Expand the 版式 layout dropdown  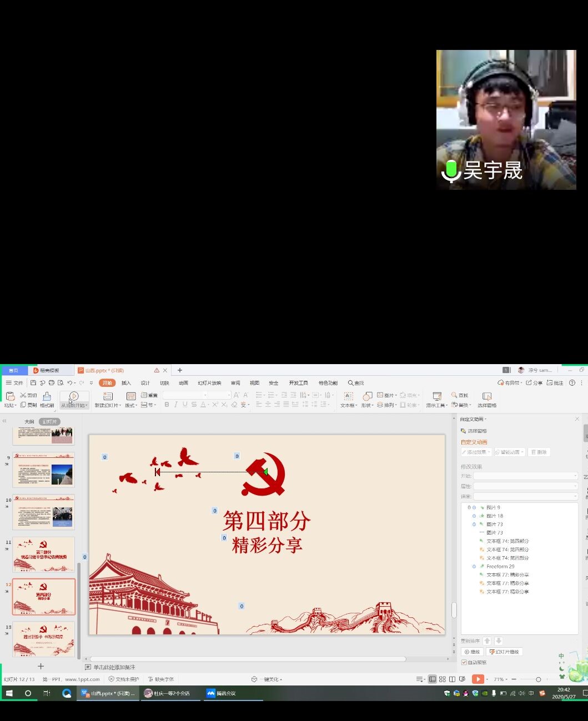[132, 406]
